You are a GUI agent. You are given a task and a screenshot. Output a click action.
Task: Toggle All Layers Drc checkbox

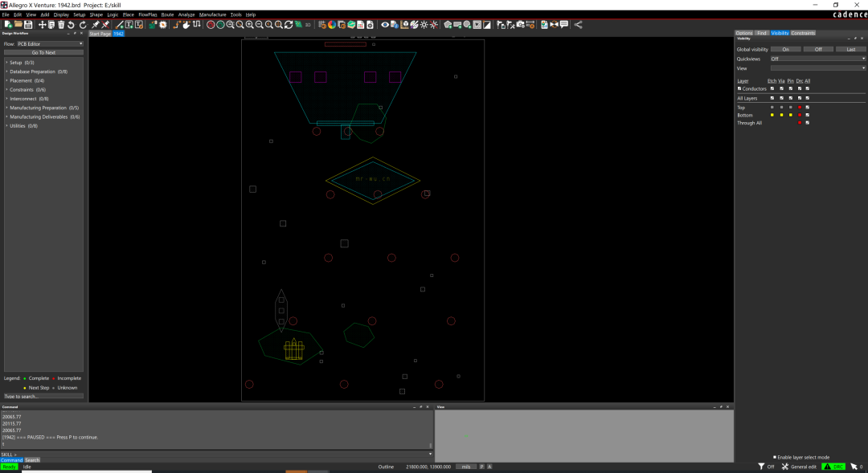800,98
